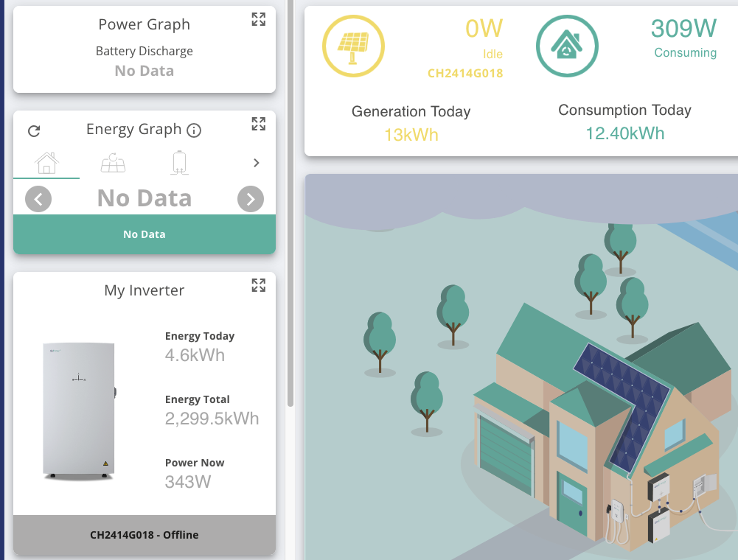Screen dimensions: 738x560
Task: Show more Energy Graph tabs with small chevron
Action: pyautogui.click(x=256, y=163)
